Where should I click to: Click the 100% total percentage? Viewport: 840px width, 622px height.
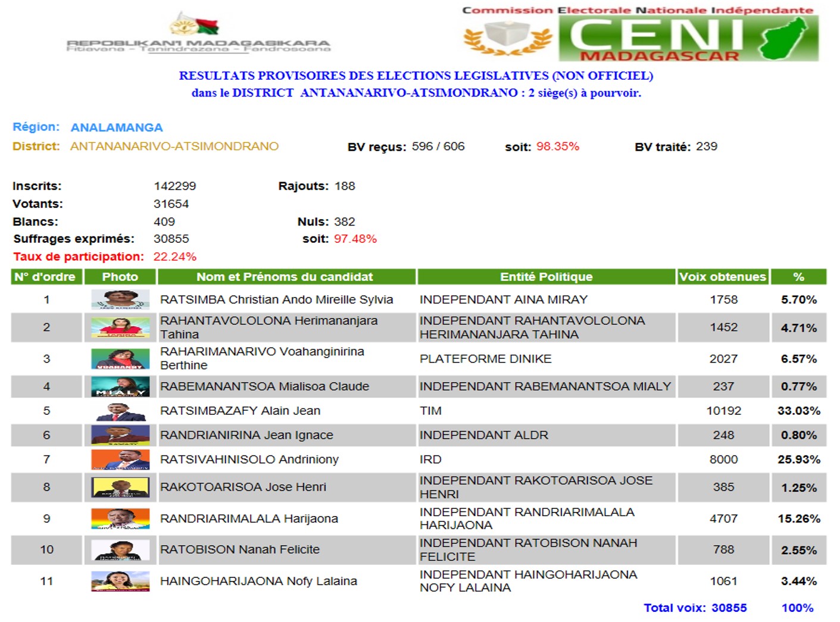coord(797,608)
